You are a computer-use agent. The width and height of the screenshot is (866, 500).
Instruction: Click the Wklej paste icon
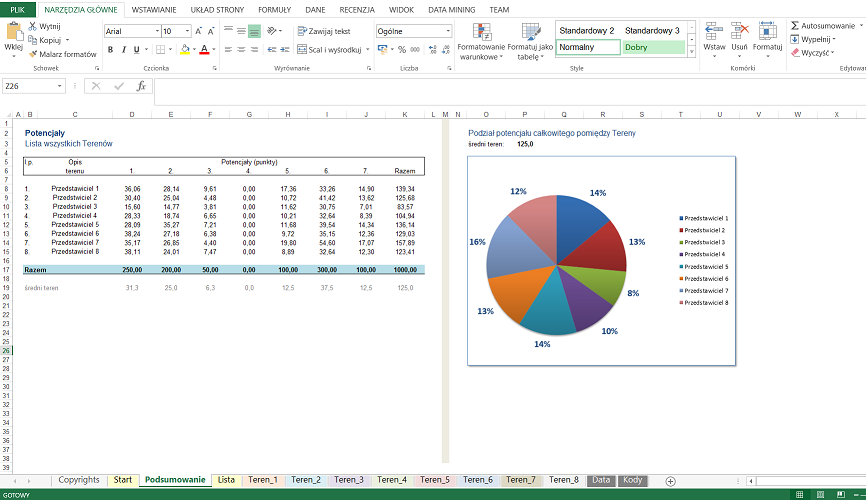[13, 32]
